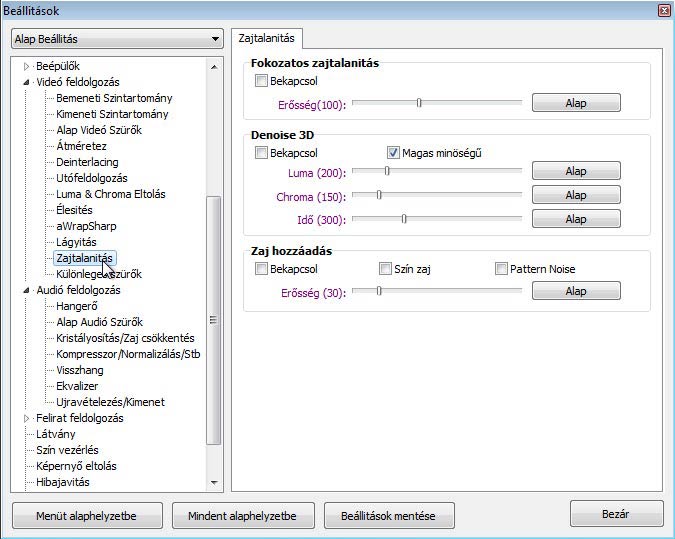Click the settings tree vertical scrollbar
The image size is (675, 539).
(213, 320)
